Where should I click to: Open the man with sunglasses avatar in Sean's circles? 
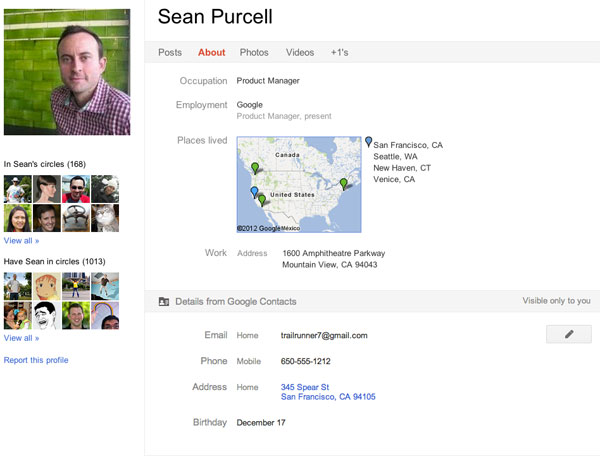tap(76, 189)
